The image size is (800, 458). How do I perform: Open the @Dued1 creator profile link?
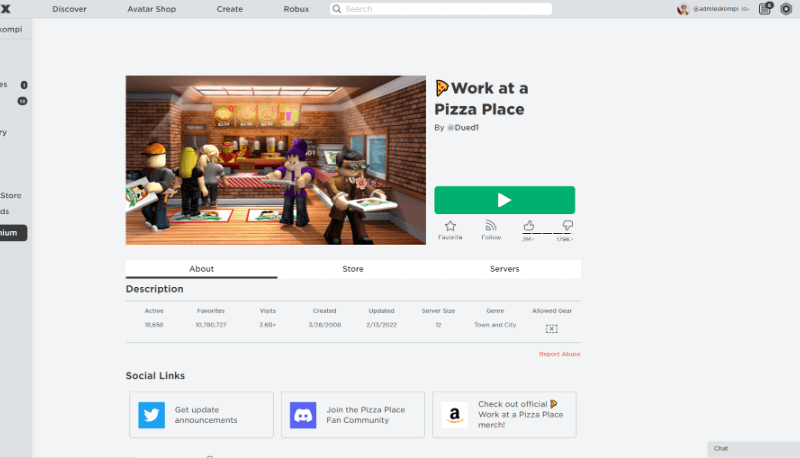463,128
